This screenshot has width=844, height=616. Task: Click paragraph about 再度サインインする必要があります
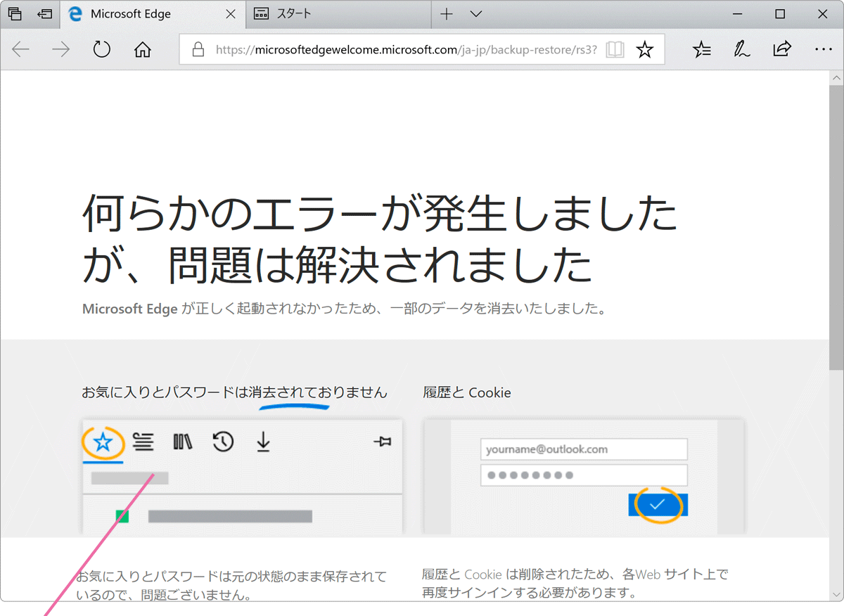(575, 584)
